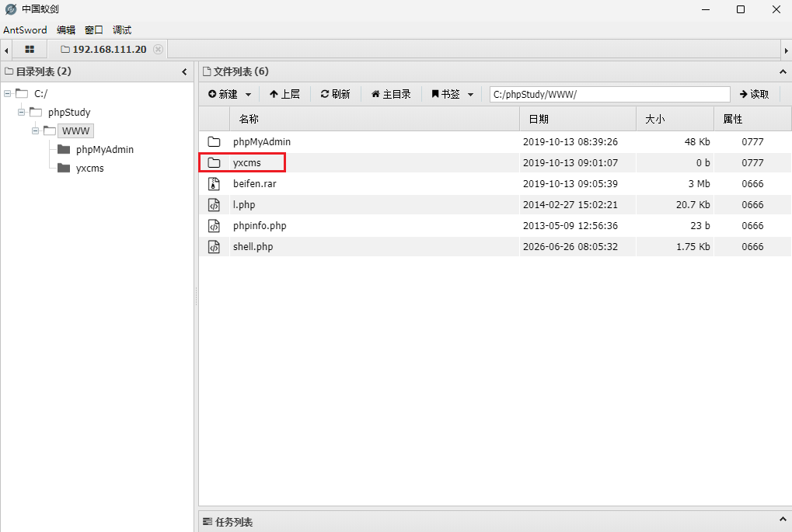This screenshot has width=792, height=532.
Task: Click date 2019-10-13 09:05:39
Action: tap(570, 184)
